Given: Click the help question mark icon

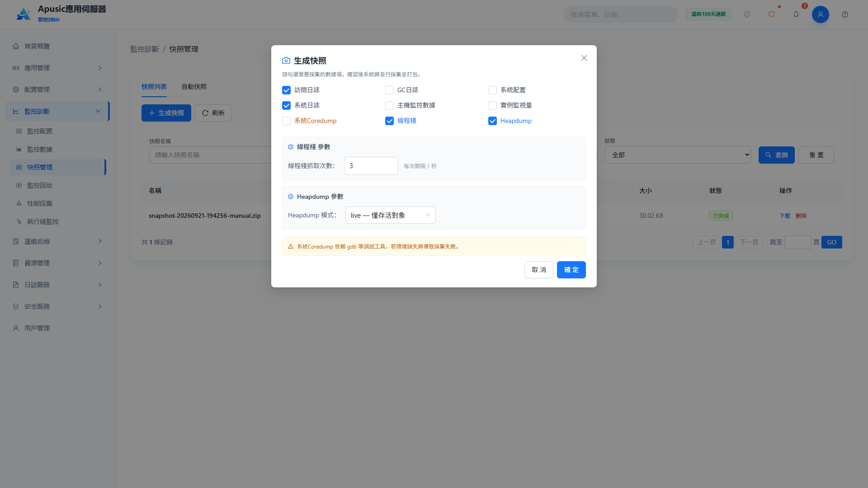Looking at the screenshot, I should pyautogui.click(x=845, y=14).
